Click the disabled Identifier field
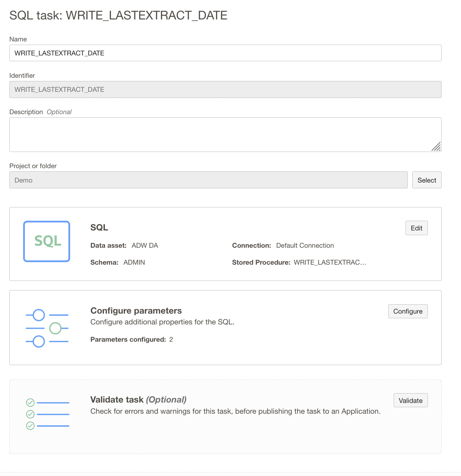Image resolution: width=461 pixels, height=476 pixels. coord(225,89)
